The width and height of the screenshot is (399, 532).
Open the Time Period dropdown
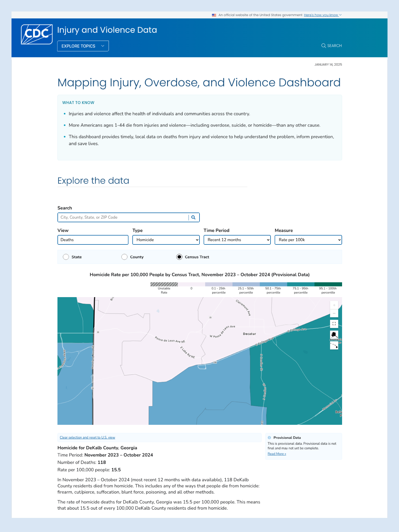coord(237,240)
